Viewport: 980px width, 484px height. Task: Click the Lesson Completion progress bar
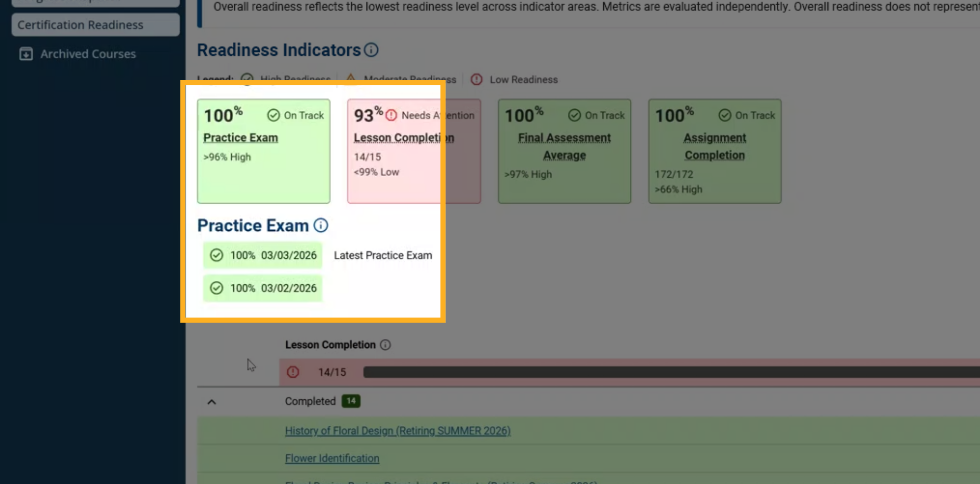671,372
